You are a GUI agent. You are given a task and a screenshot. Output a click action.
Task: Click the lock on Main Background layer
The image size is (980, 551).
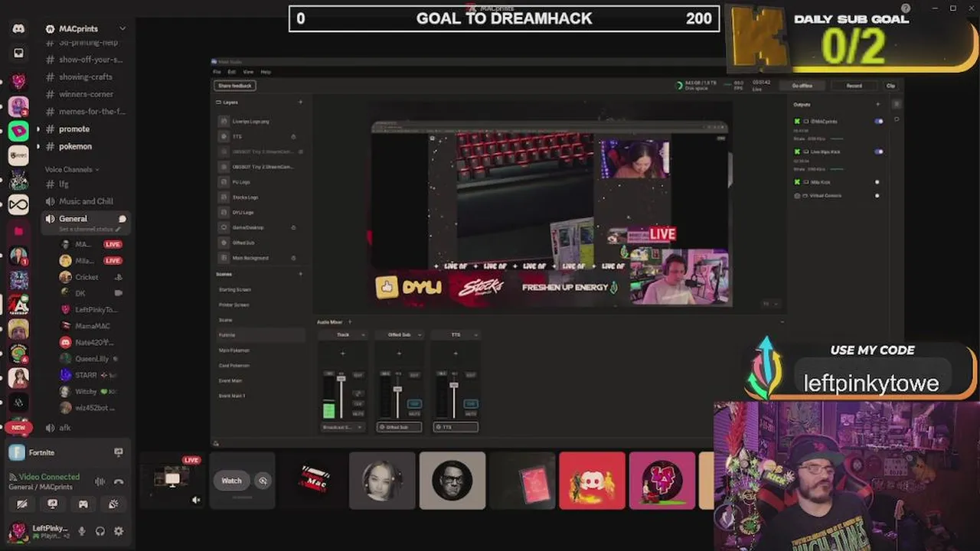pos(293,258)
